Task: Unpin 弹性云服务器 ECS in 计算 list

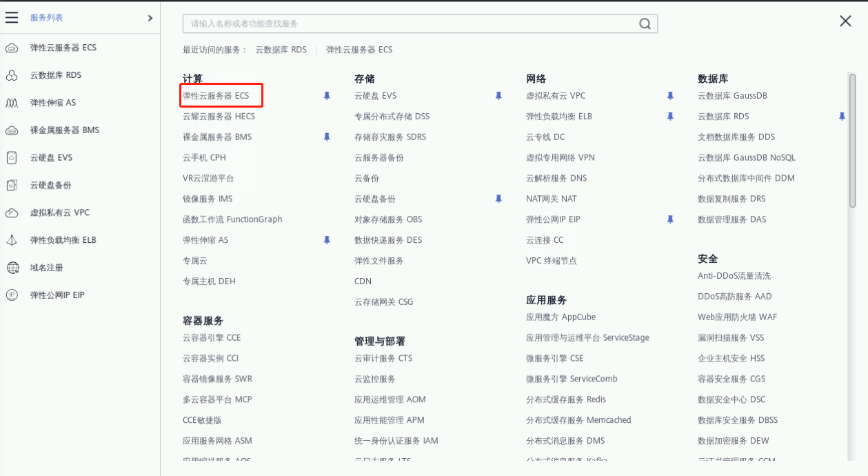Action: click(x=327, y=96)
